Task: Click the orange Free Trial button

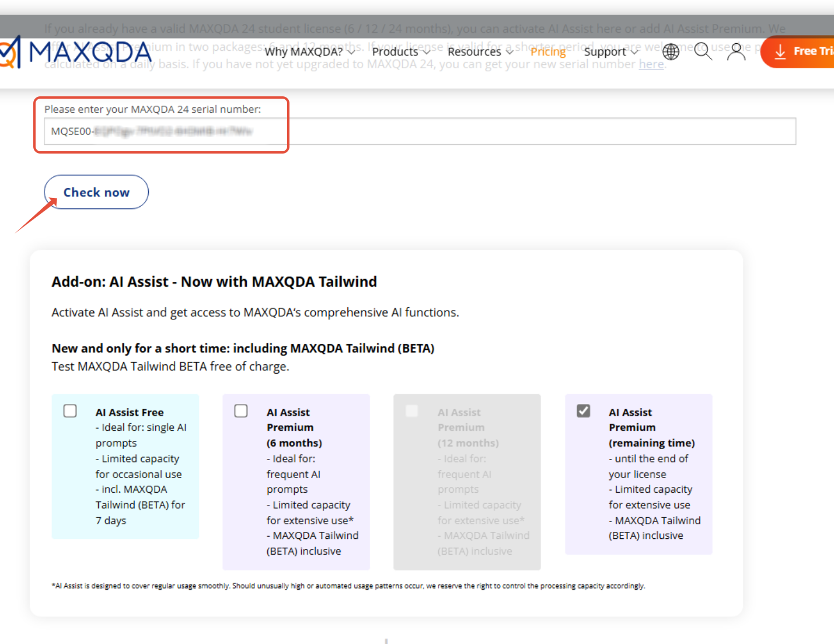Action: [798, 51]
